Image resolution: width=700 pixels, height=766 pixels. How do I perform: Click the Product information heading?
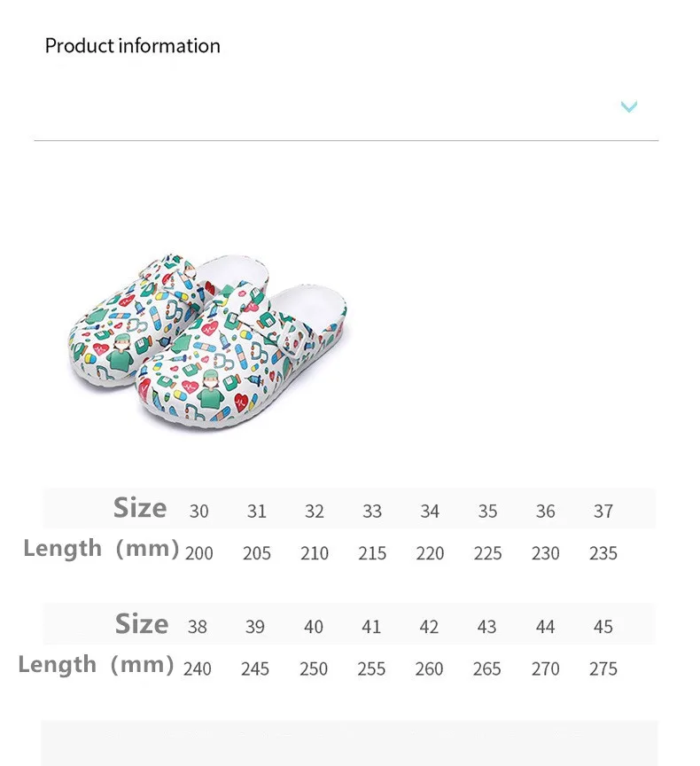coord(132,46)
